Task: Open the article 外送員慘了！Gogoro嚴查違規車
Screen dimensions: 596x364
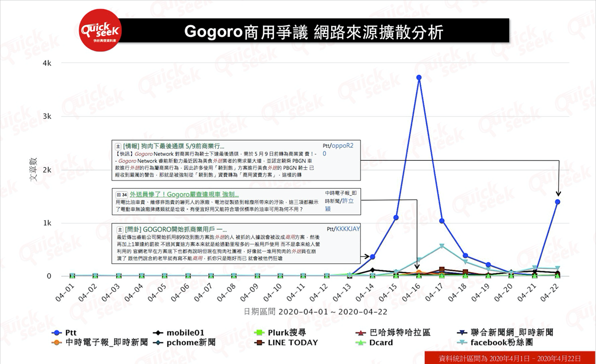Action: pyautogui.click(x=184, y=195)
